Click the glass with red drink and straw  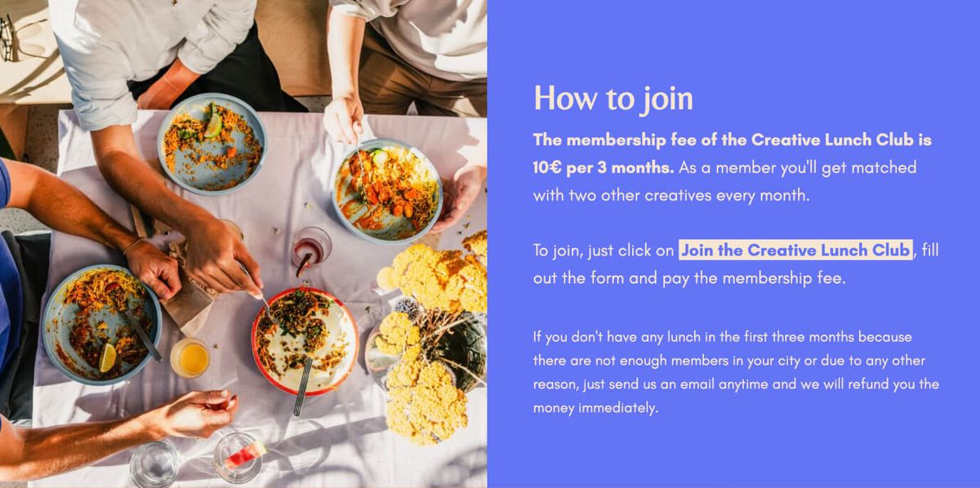click(311, 249)
